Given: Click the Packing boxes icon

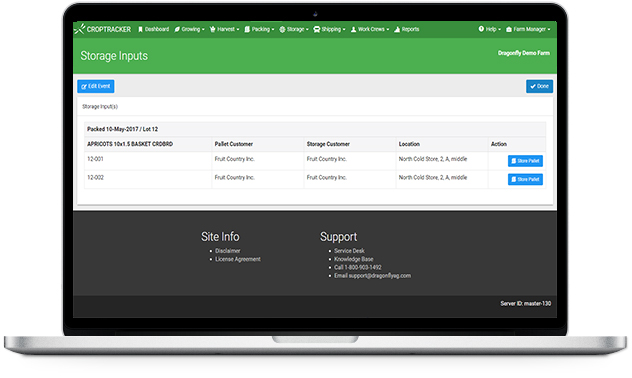Looking at the screenshot, I should [x=247, y=29].
